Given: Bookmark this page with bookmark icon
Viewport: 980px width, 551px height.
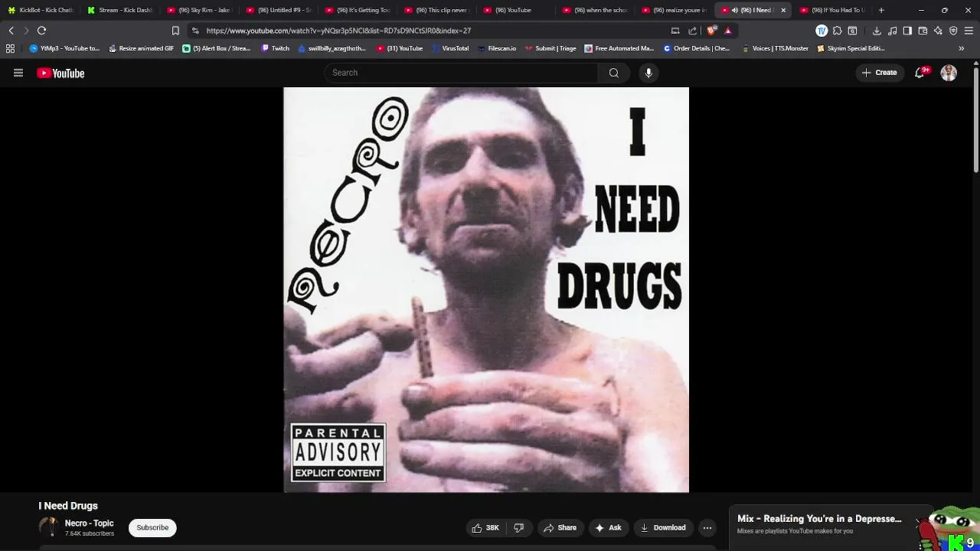Looking at the screenshot, I should 175,31.
